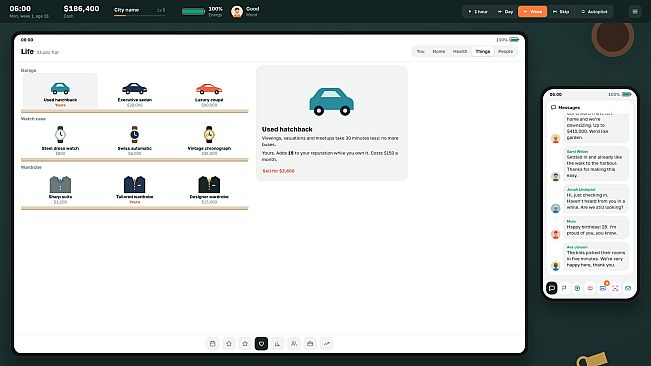Open the Jonah Lindqvist message
This screenshot has width=651, height=366.
tap(596, 198)
